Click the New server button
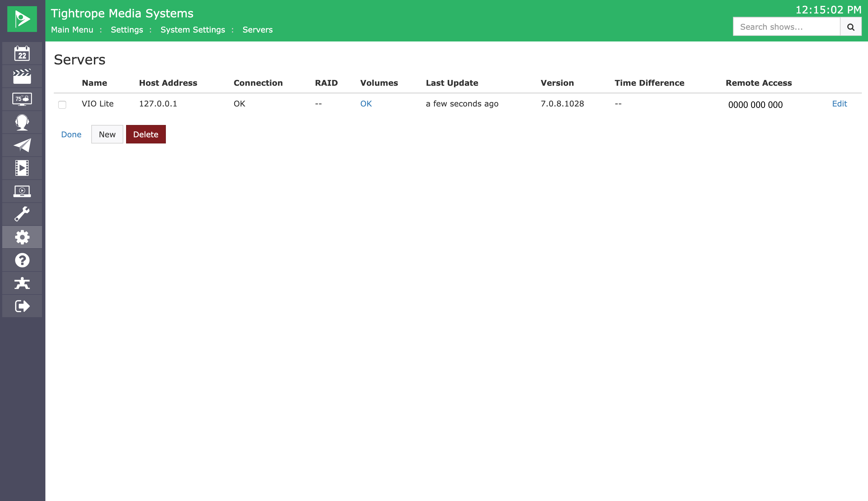The width and height of the screenshot is (868, 501). [x=107, y=134]
